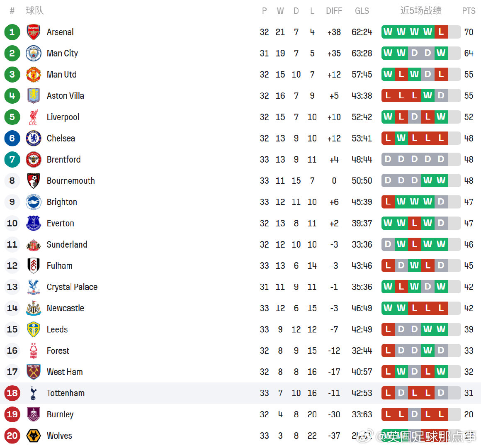Open the Bournemouth team name link
Viewport: 481px width, 448px height.
pos(70,181)
